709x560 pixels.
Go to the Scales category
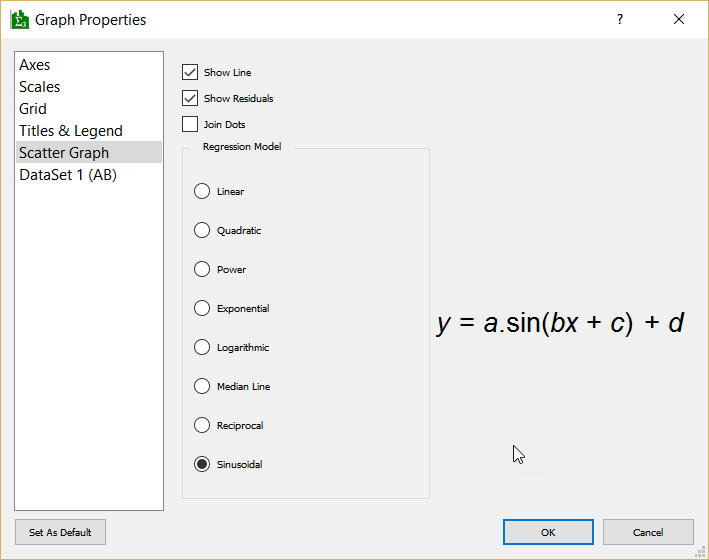[40, 87]
